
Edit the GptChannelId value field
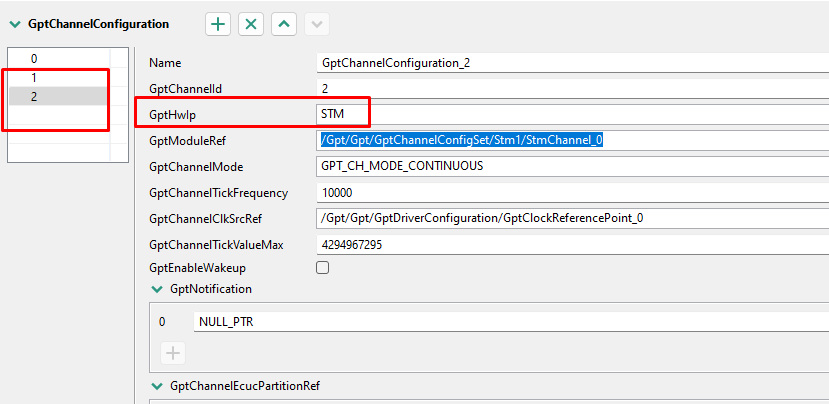[573, 88]
